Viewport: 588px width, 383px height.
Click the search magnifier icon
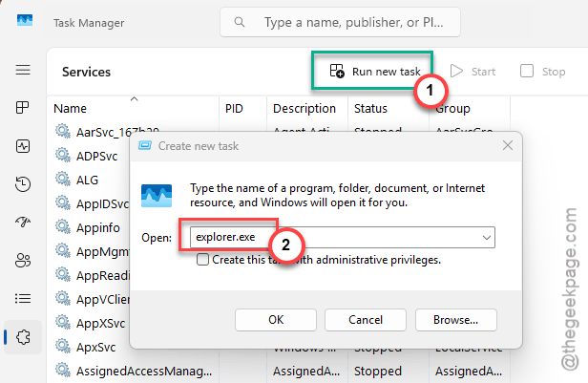pyautogui.click(x=240, y=23)
